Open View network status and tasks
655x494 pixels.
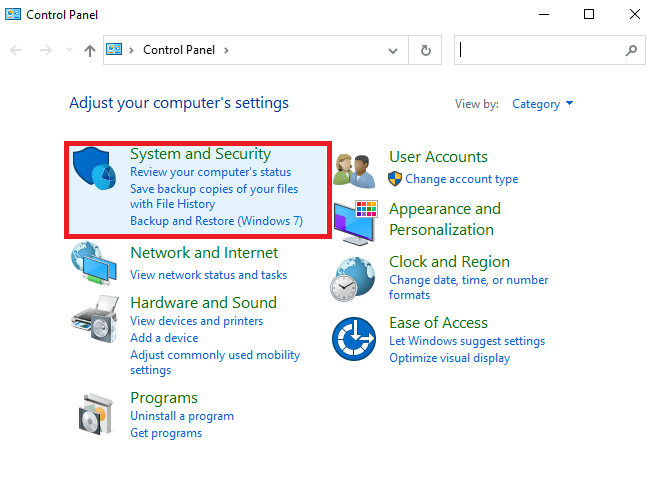pos(208,275)
